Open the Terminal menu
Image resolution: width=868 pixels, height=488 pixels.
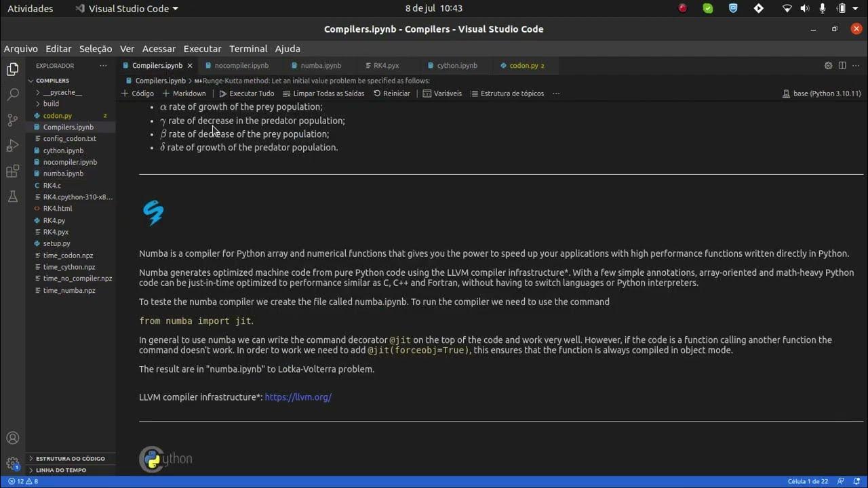point(248,49)
